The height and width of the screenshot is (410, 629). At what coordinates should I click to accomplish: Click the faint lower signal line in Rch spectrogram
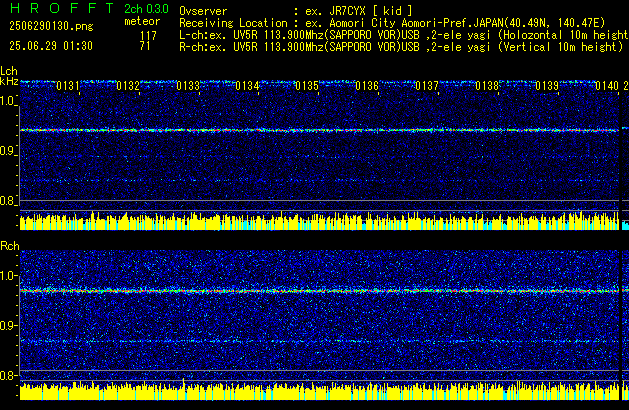[x=319, y=341]
